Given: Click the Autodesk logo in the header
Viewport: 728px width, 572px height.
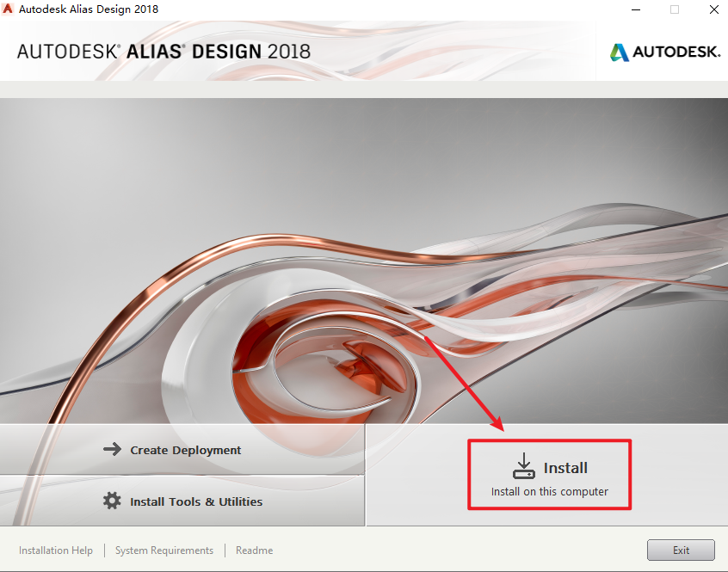Looking at the screenshot, I should coord(665,52).
